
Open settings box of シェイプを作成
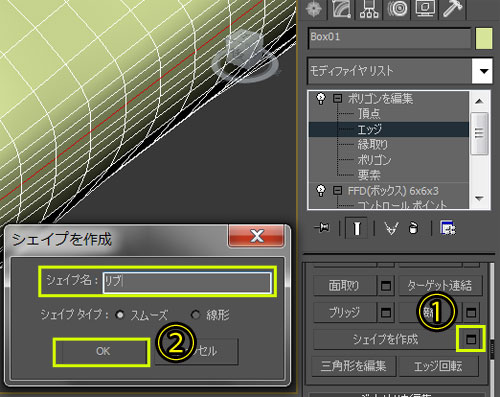(x=471, y=339)
